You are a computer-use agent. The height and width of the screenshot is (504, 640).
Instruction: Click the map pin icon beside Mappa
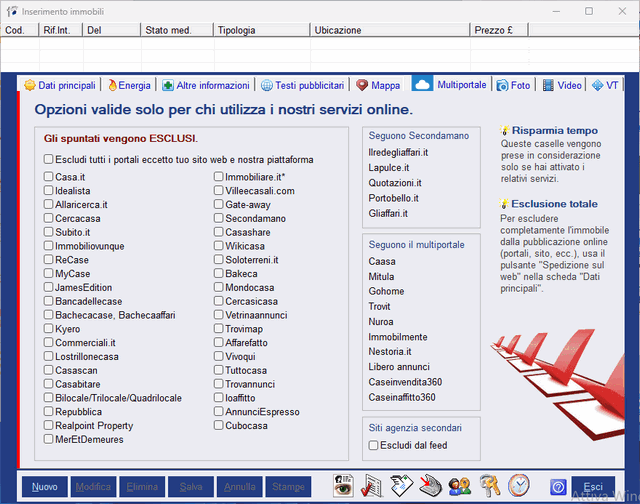click(x=362, y=85)
